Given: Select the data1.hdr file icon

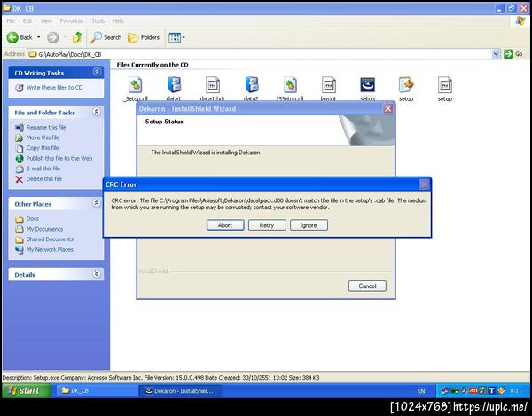Looking at the screenshot, I should (213, 85).
